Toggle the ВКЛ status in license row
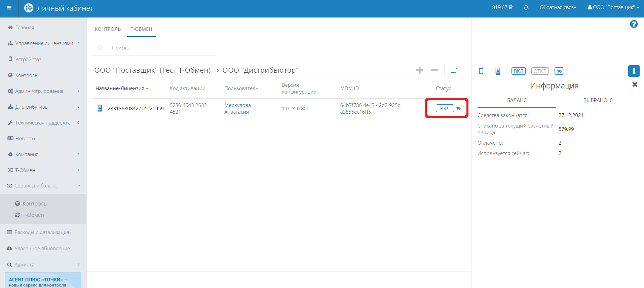 click(x=445, y=108)
